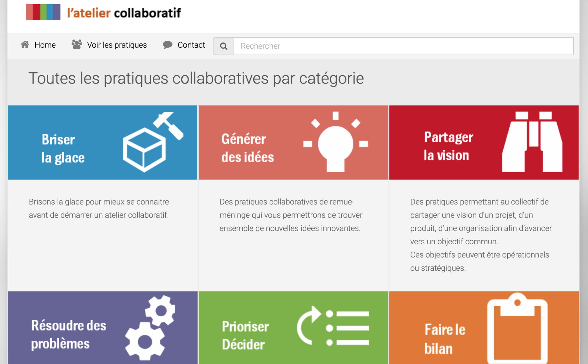Click the clipboard icon

517,328
